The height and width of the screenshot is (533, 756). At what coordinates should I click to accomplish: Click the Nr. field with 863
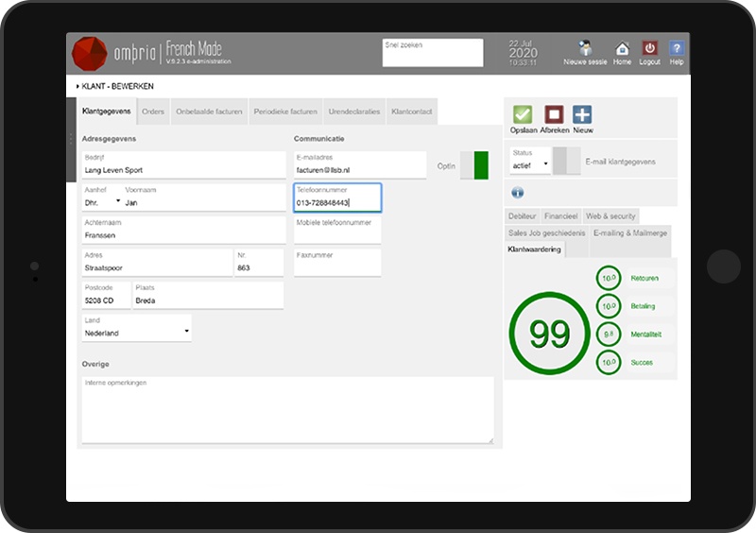pos(259,263)
